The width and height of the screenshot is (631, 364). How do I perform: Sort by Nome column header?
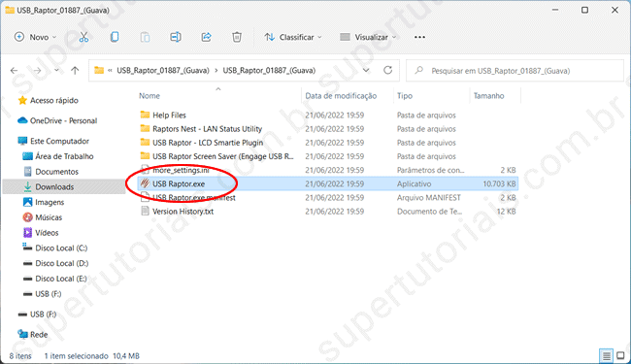pyautogui.click(x=149, y=96)
